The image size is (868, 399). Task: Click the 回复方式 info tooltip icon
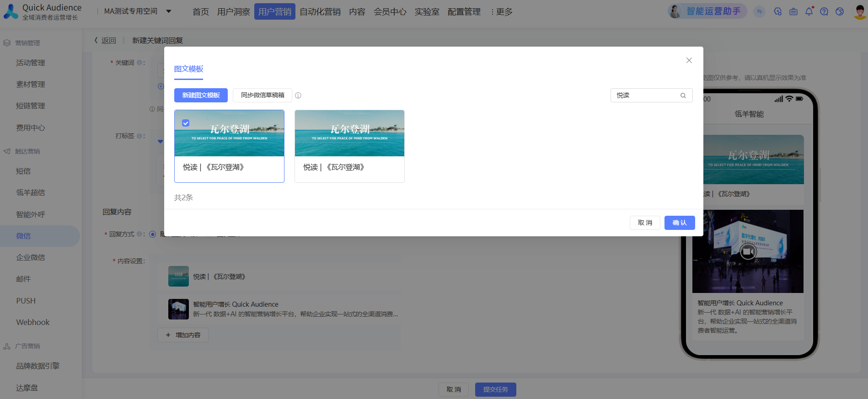click(x=139, y=234)
